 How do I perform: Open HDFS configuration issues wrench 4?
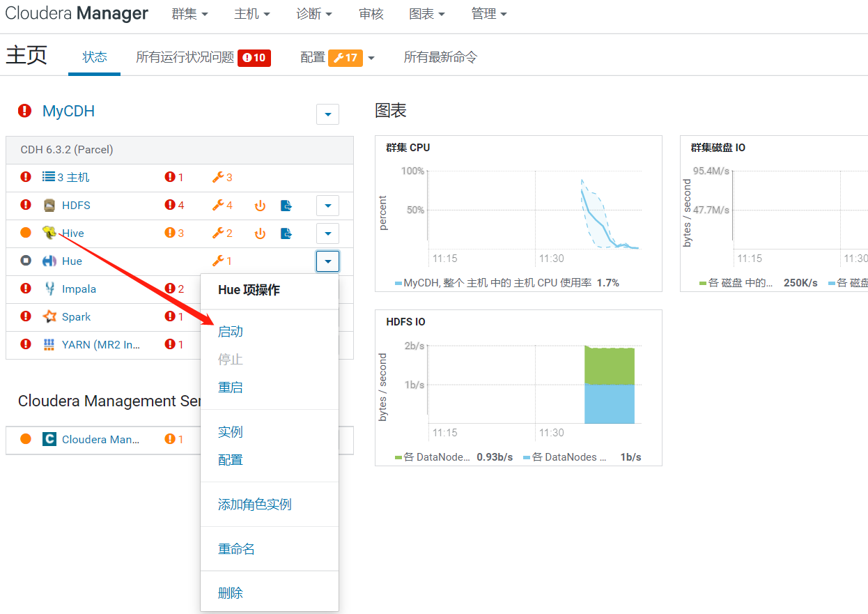(222, 205)
